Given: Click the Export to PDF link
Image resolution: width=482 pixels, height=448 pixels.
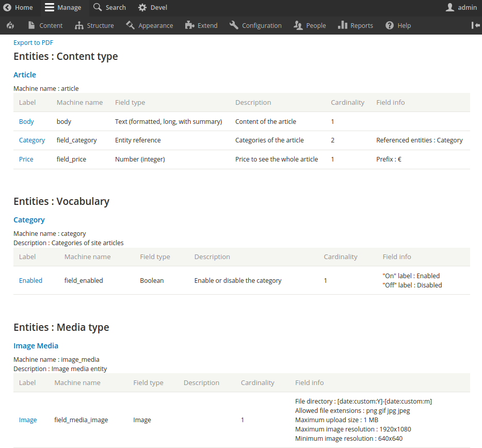Looking at the screenshot, I should 33,43.
